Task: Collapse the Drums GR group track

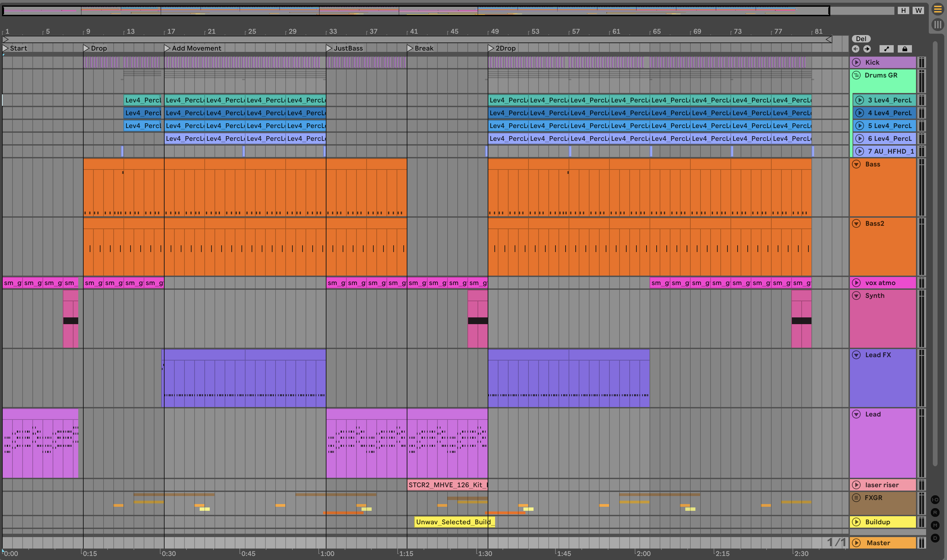Action: point(856,75)
